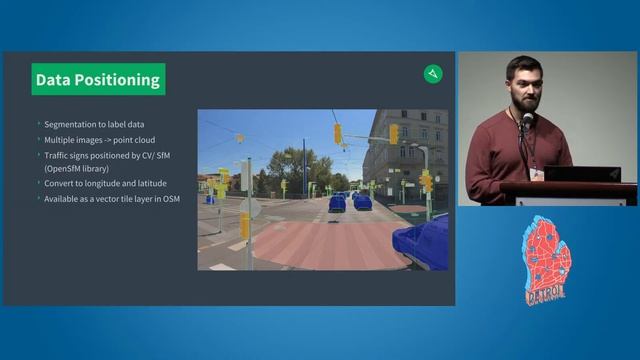Click 'Multiple images -> point cloud' bullet
Viewport: 640px width, 360px height.
[100, 140]
